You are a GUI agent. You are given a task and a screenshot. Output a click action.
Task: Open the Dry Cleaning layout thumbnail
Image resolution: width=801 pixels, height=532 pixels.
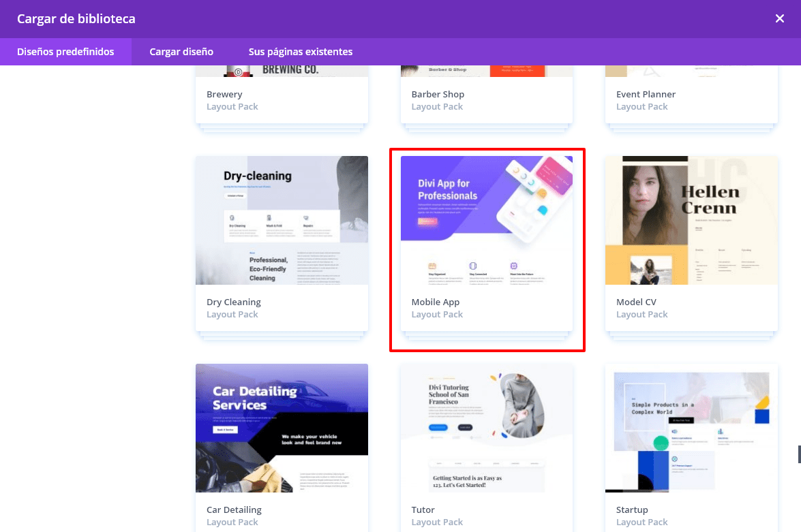(x=282, y=221)
